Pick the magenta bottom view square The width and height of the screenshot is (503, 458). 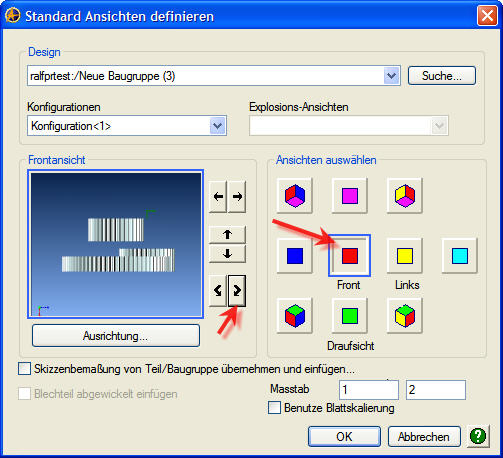point(349,196)
